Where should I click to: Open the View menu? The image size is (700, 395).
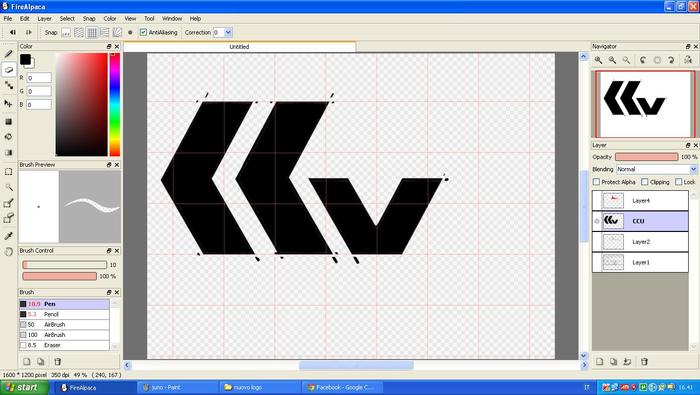pos(130,19)
